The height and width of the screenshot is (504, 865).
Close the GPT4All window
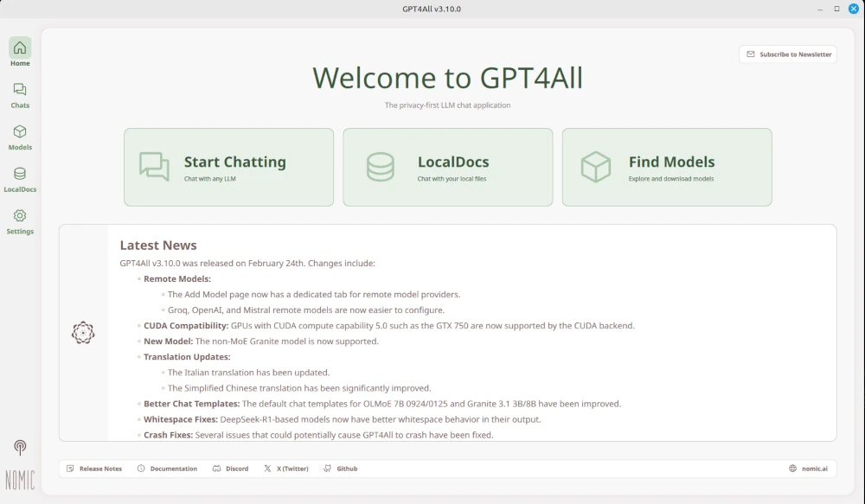coord(854,9)
